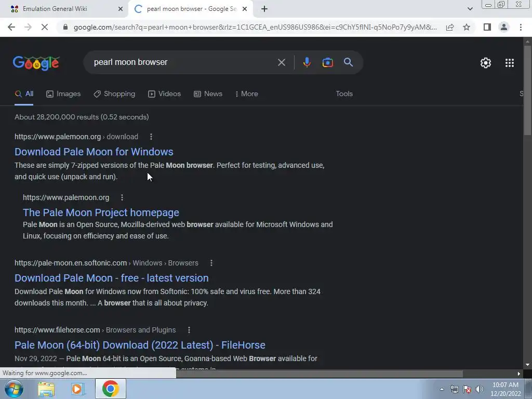This screenshot has height=399, width=532.
Task: Click the horizontal scrollbar thumb
Action: coord(320,374)
